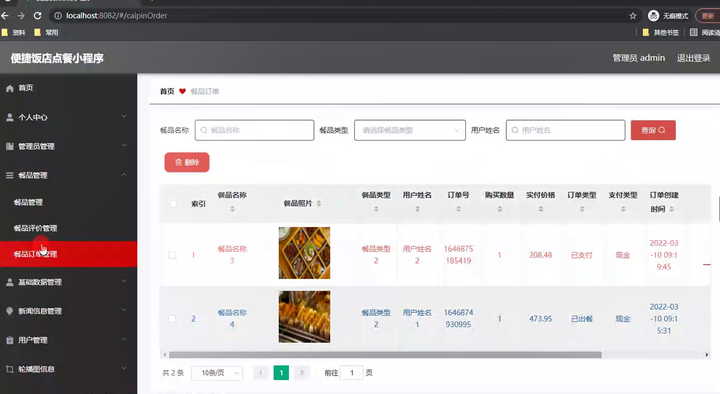Open the 10条/页 page size dropdown
The image size is (720, 394).
(x=217, y=373)
